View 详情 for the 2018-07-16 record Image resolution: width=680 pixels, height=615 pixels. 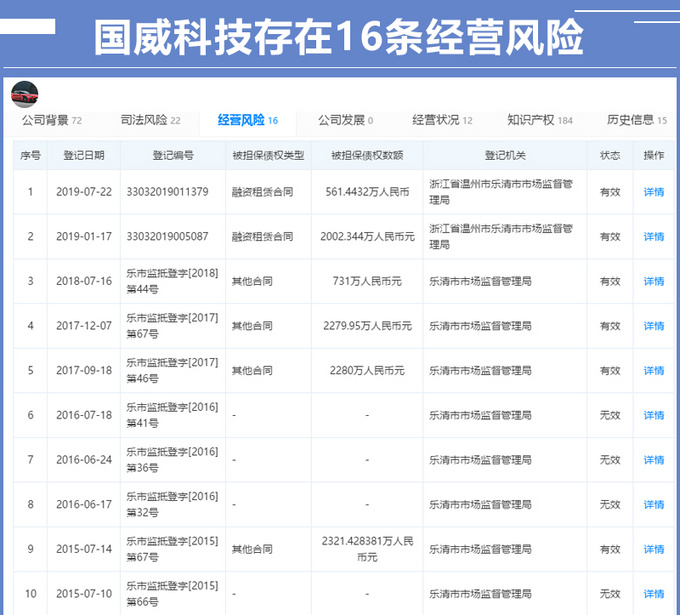[653, 281]
